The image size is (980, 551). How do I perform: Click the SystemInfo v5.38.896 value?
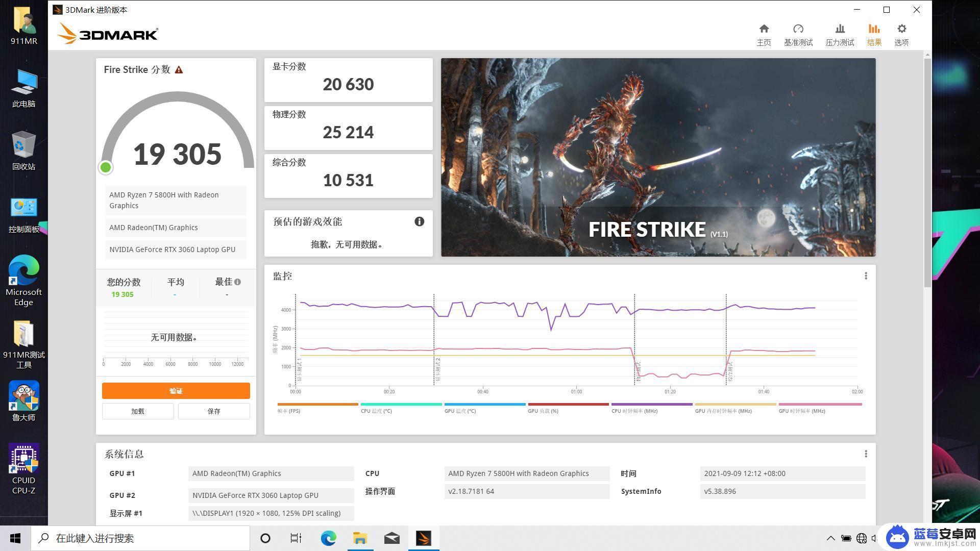[x=782, y=491]
